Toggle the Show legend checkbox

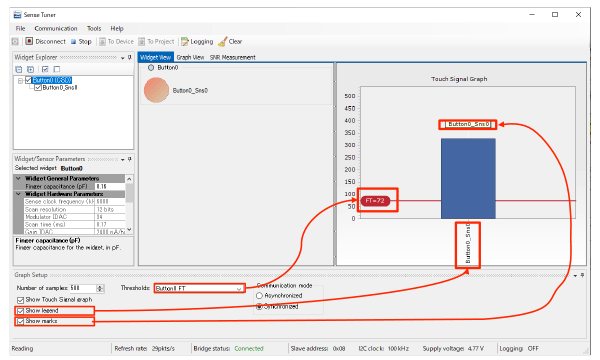pyautogui.click(x=20, y=311)
